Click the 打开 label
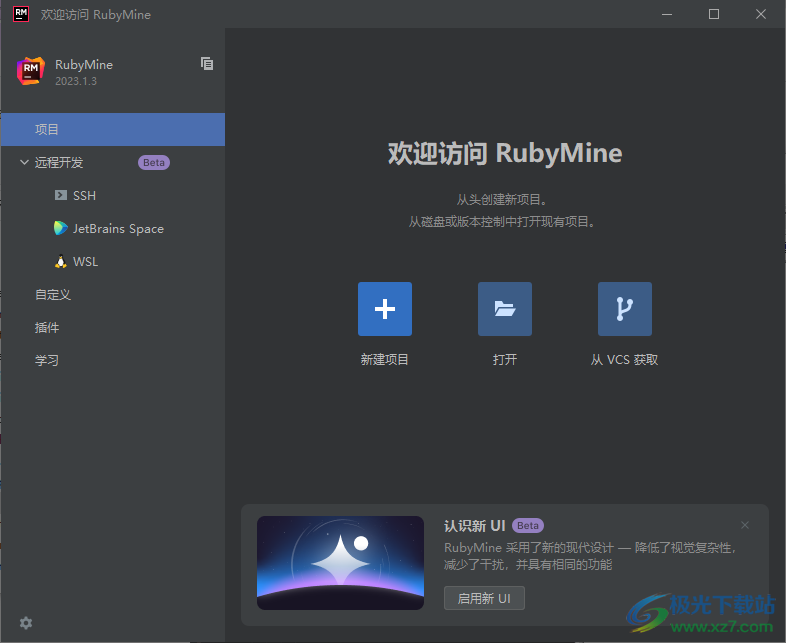This screenshot has height=643, width=786. [x=505, y=359]
